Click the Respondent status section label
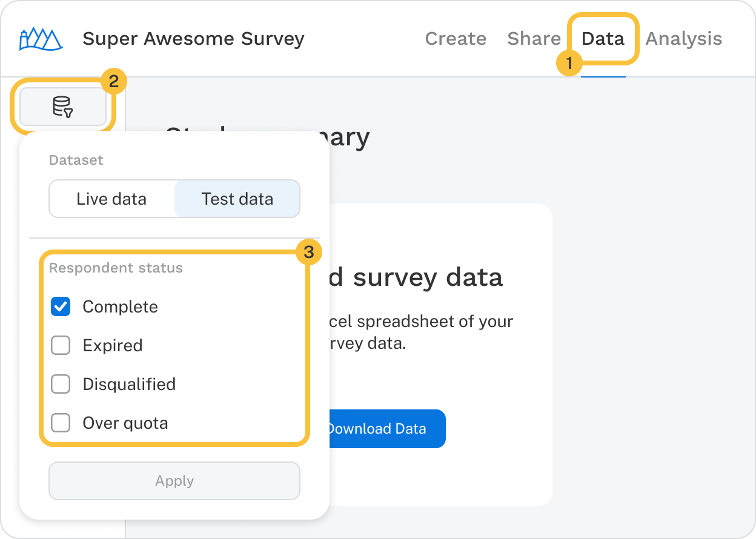The image size is (756, 539). [116, 268]
